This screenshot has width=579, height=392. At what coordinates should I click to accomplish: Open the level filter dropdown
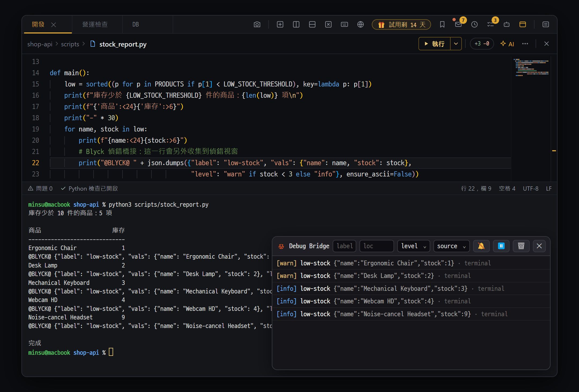413,246
